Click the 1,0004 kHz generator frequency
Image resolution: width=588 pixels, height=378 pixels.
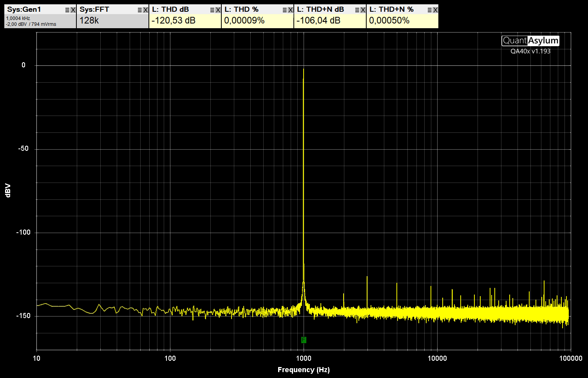18,18
